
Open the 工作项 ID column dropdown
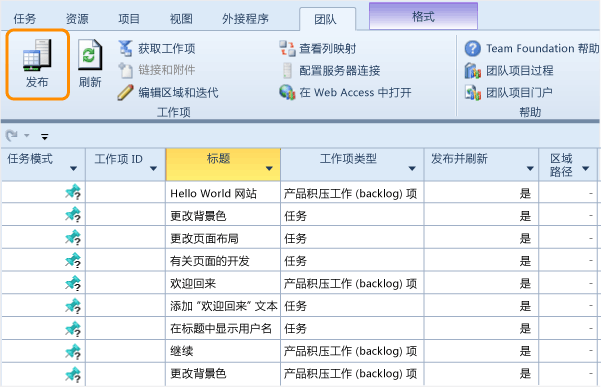pyautogui.click(x=153, y=169)
